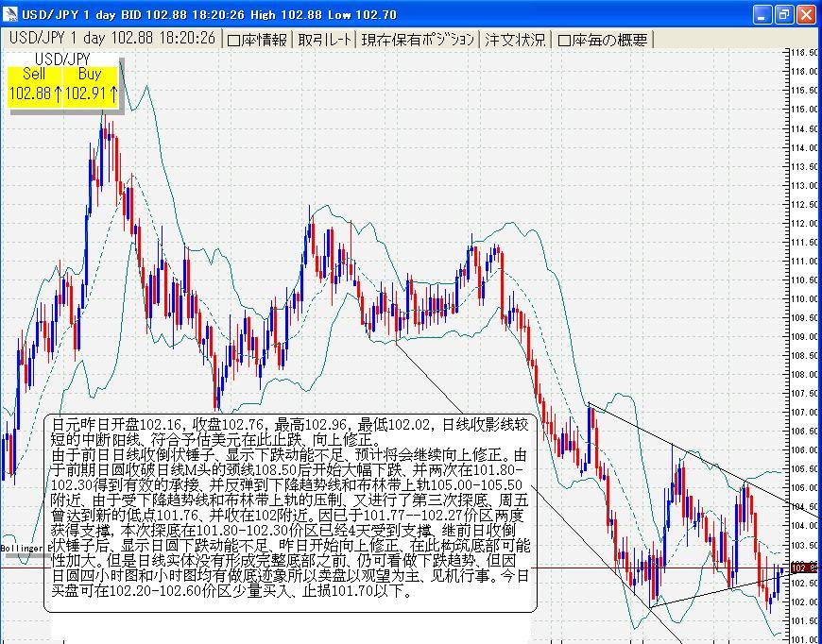Viewport: 822px width, 644px height.
Task: Open the 取引レート tab
Action: click(324, 40)
